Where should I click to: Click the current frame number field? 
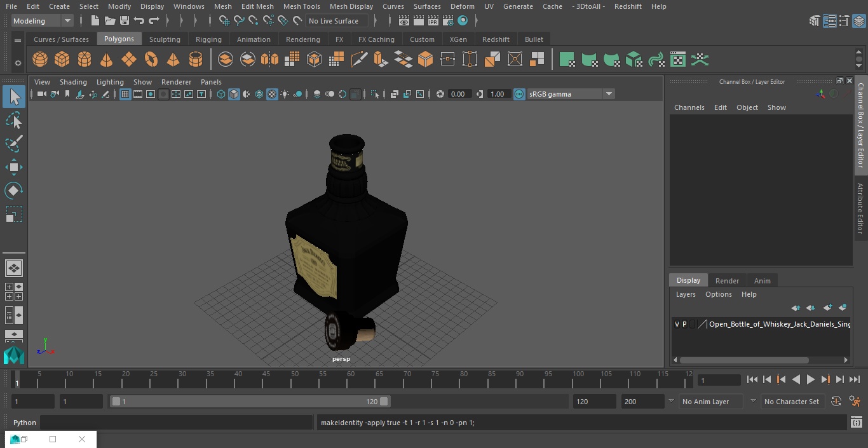(x=719, y=381)
